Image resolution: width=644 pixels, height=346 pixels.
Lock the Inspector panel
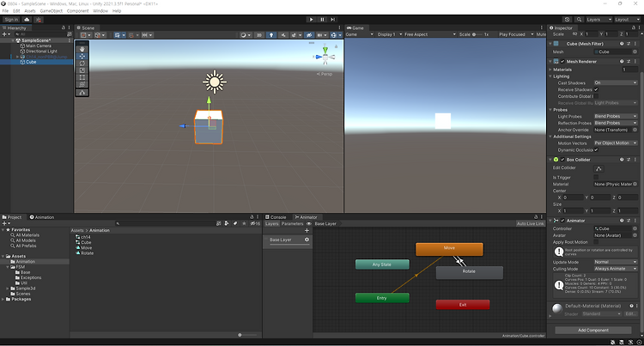(x=635, y=28)
